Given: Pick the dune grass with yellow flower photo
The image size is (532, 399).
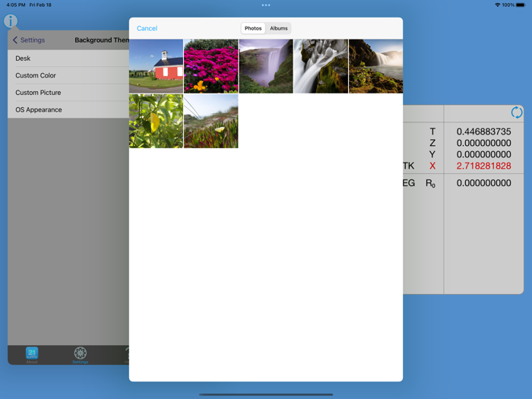Looking at the screenshot, I should coord(211,121).
